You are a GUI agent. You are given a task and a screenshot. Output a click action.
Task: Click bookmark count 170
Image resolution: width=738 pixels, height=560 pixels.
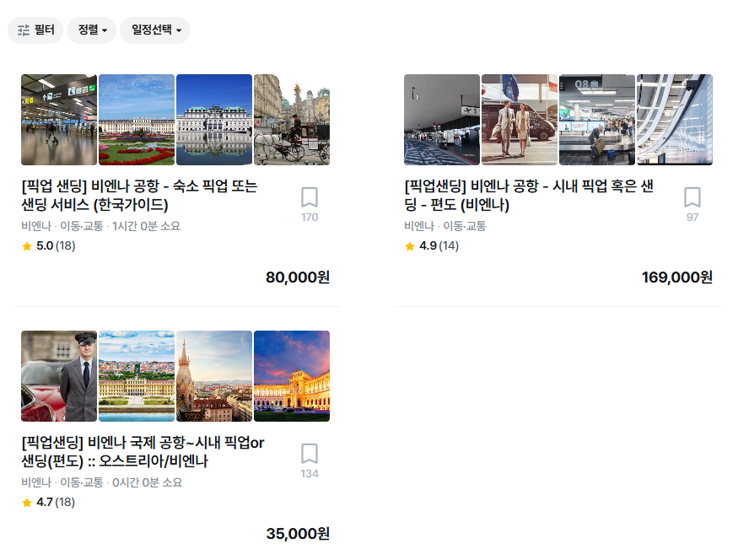[x=310, y=218]
